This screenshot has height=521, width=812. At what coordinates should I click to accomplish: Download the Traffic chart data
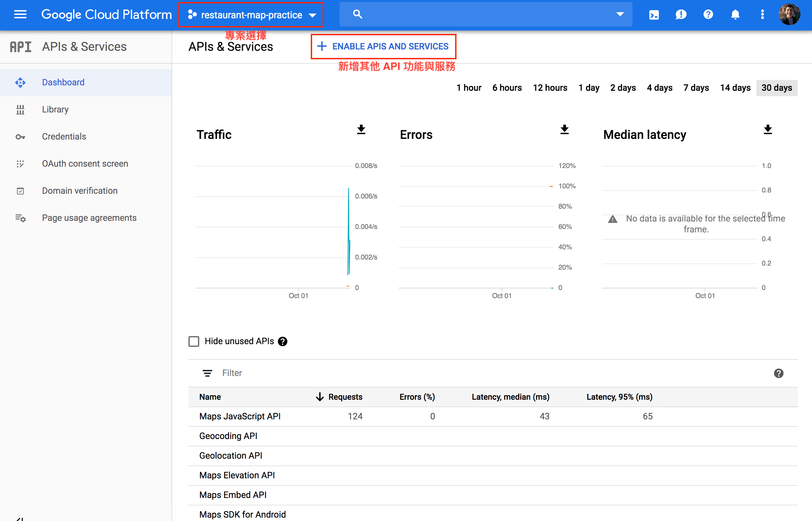coord(361,130)
